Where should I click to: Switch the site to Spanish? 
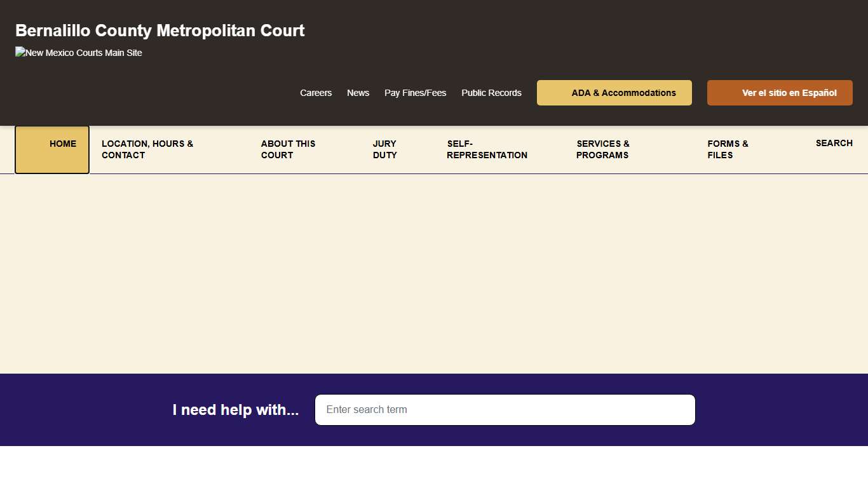[x=779, y=93]
